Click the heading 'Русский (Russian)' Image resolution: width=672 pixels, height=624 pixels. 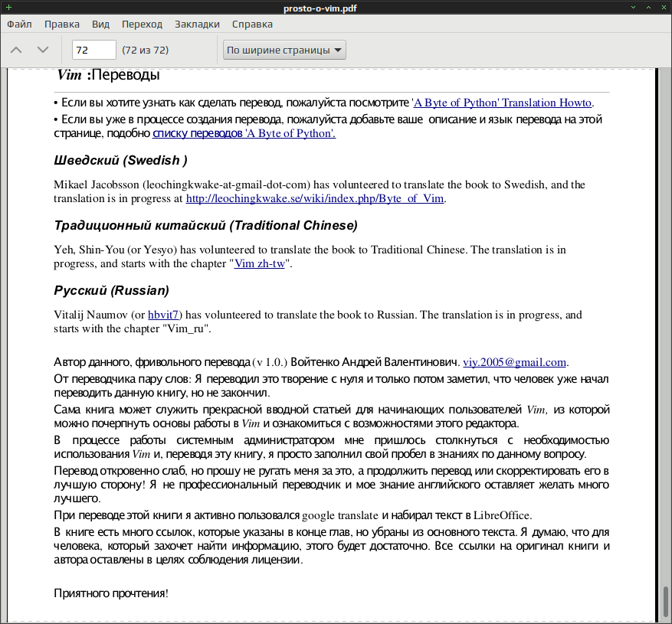(111, 291)
